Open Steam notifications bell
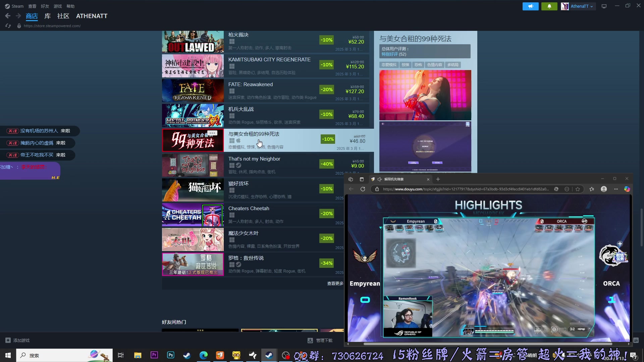 tap(549, 6)
